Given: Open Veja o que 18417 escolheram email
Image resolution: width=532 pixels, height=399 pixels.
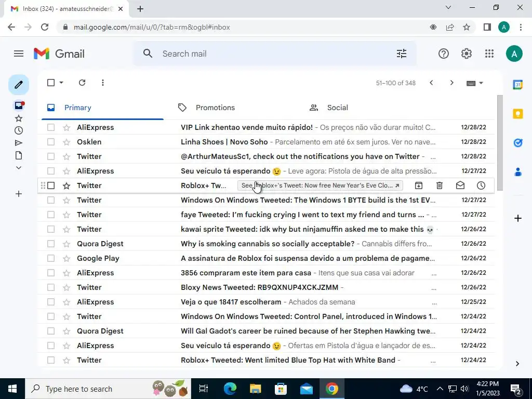Looking at the screenshot, I should click(266, 302).
